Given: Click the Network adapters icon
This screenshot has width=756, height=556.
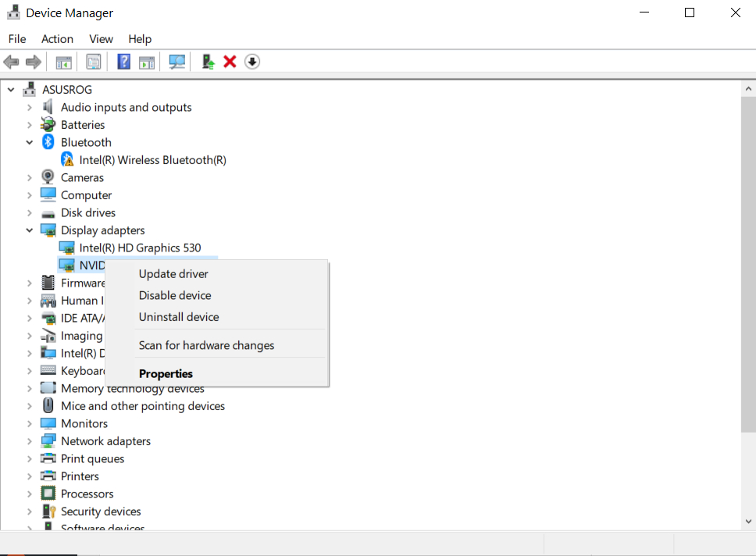Looking at the screenshot, I should click(48, 440).
